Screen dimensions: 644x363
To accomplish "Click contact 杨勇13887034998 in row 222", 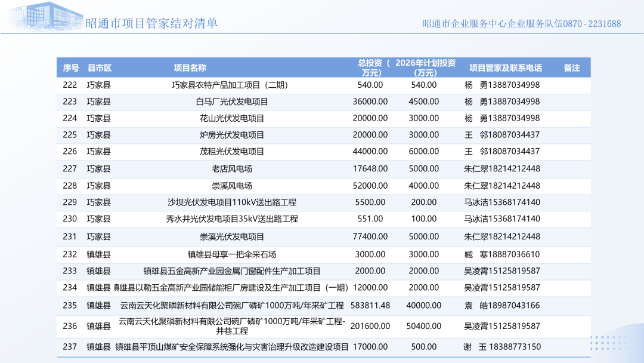I will 502,85.
